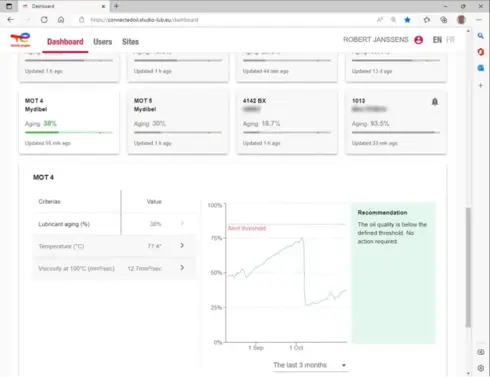The image size is (490, 377).
Task: Open the Outlook icon in Edge sidebar
Action: (480, 68)
